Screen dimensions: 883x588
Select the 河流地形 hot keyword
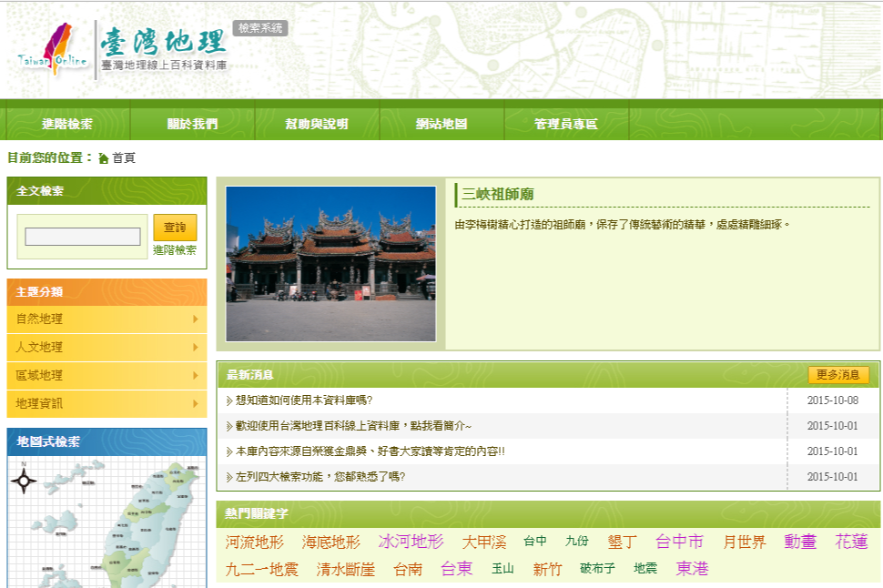point(255,542)
